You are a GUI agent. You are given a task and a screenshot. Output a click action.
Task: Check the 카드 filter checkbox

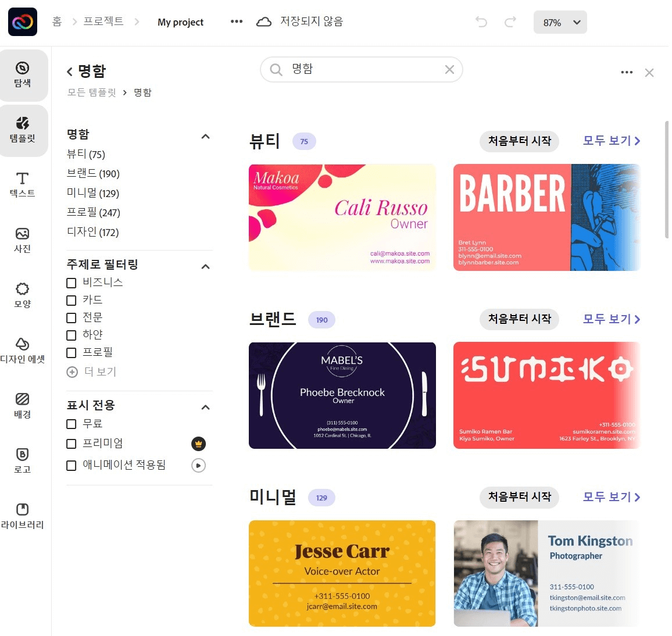click(72, 301)
